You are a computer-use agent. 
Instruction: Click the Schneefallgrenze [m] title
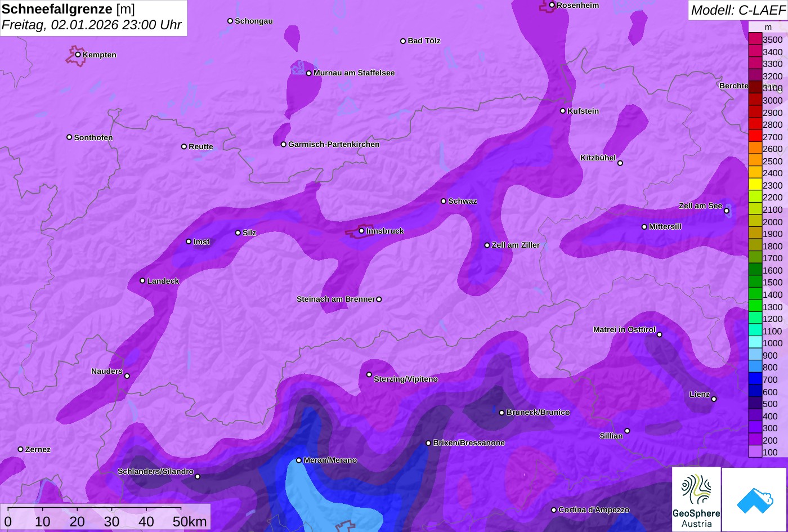68,9
